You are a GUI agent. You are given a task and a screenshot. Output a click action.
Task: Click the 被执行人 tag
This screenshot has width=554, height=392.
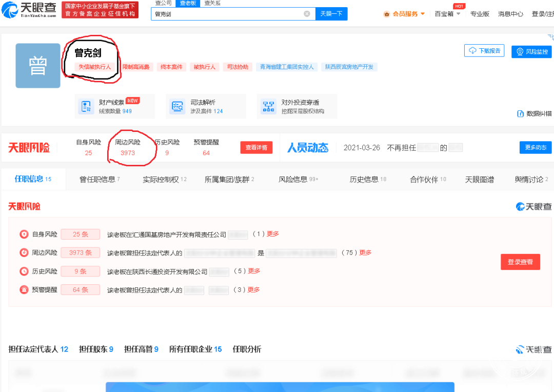point(205,67)
